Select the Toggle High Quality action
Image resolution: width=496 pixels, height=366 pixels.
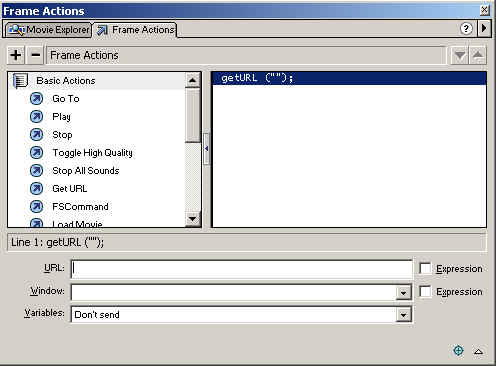point(92,153)
